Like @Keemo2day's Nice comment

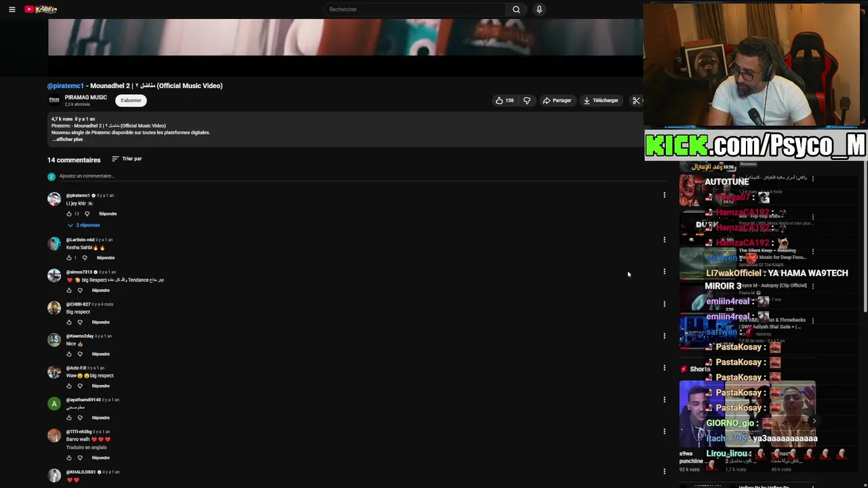(x=68, y=354)
